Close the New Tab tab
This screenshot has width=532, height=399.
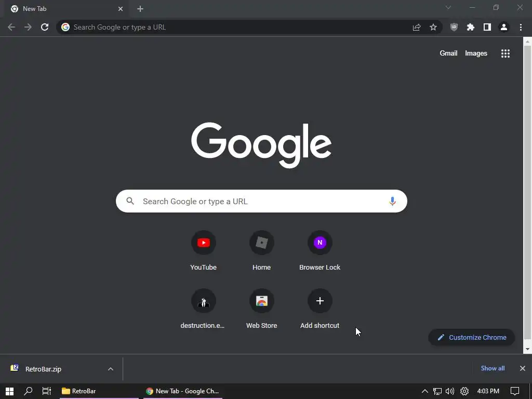tap(121, 9)
